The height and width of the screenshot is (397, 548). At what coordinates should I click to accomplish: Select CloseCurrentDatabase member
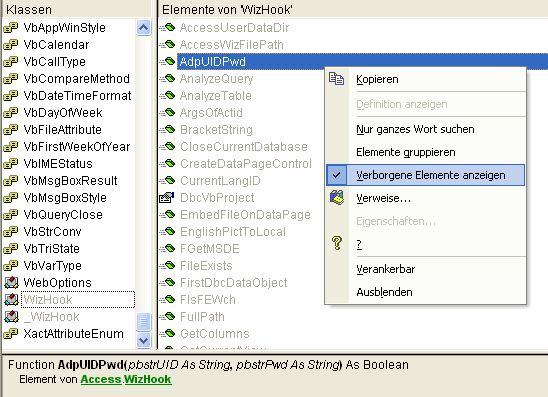tap(244, 147)
